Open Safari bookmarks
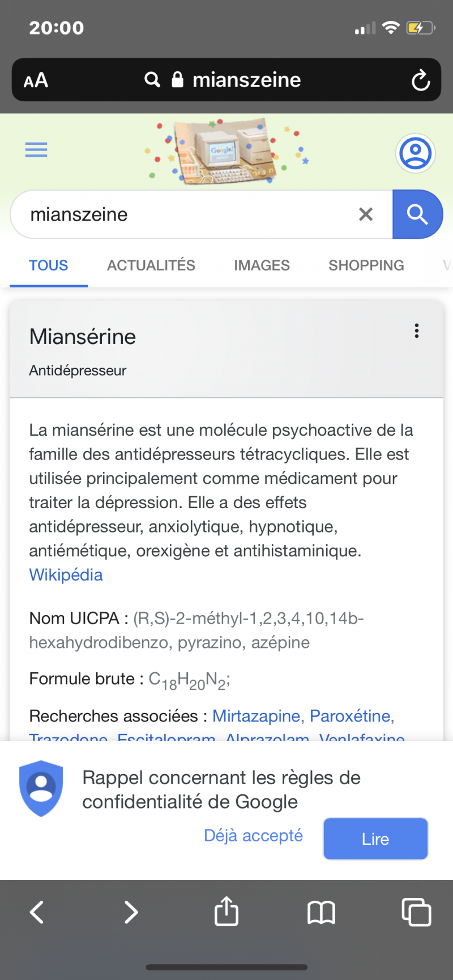Viewport: 453px width, 980px height. (x=321, y=912)
